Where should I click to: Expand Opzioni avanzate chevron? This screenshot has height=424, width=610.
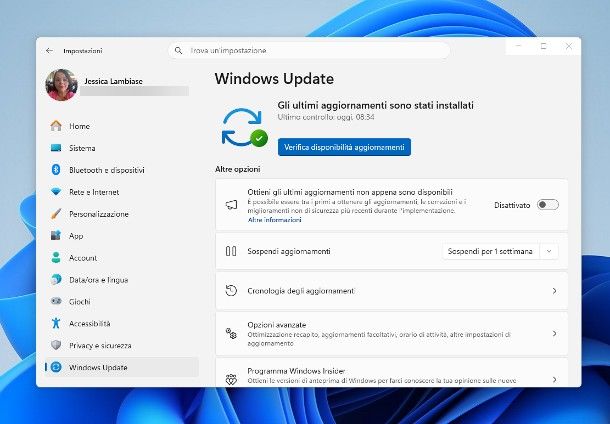click(x=554, y=333)
